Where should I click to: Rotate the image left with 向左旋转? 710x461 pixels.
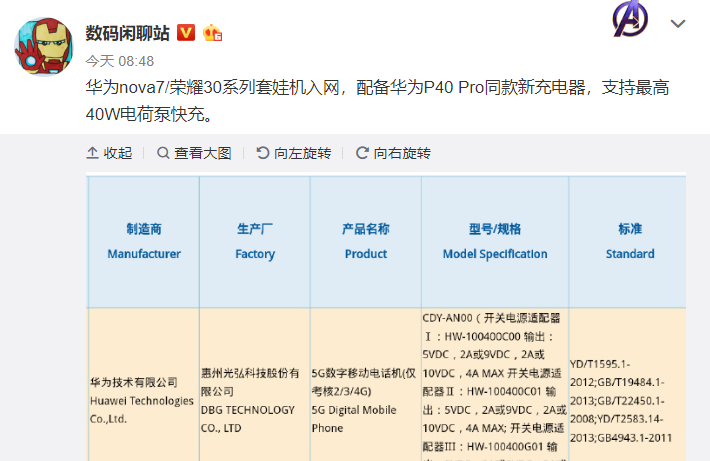[x=294, y=153]
